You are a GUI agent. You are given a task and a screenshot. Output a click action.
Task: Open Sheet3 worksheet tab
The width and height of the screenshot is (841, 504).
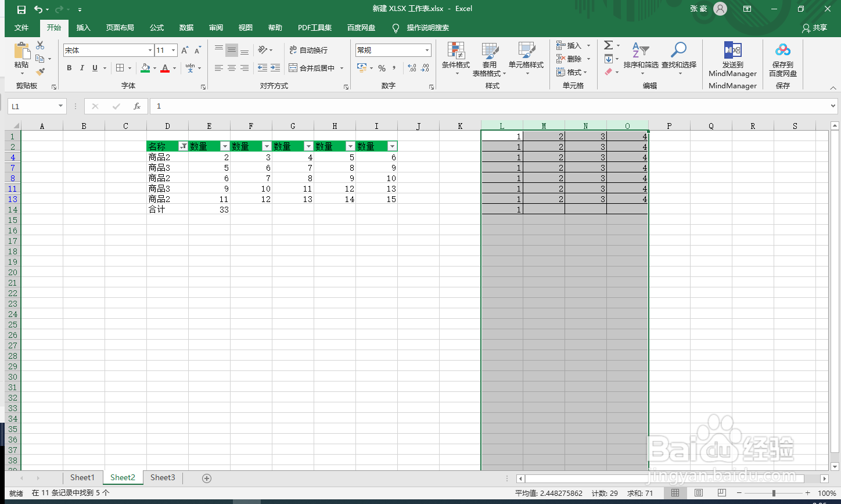[x=163, y=478]
